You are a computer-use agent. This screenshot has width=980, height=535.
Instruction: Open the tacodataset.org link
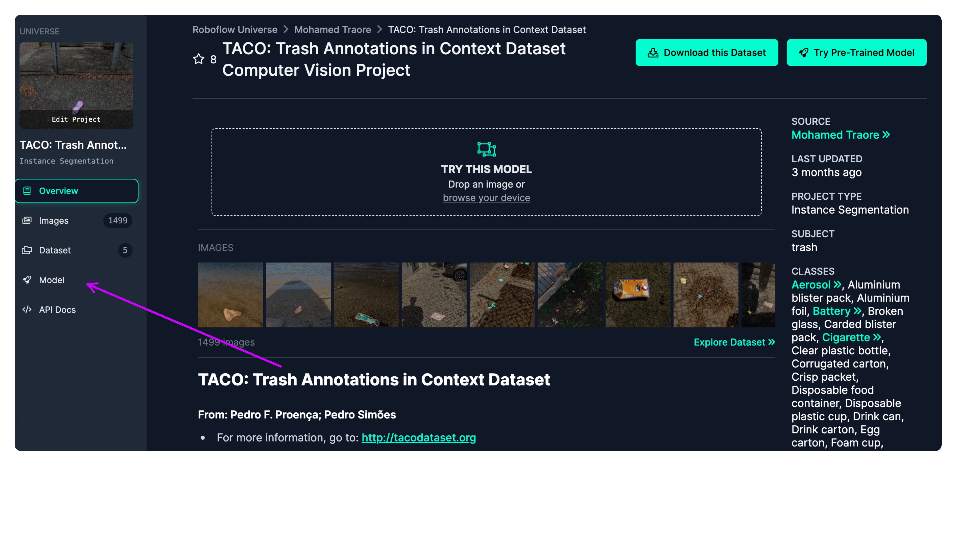tap(419, 437)
